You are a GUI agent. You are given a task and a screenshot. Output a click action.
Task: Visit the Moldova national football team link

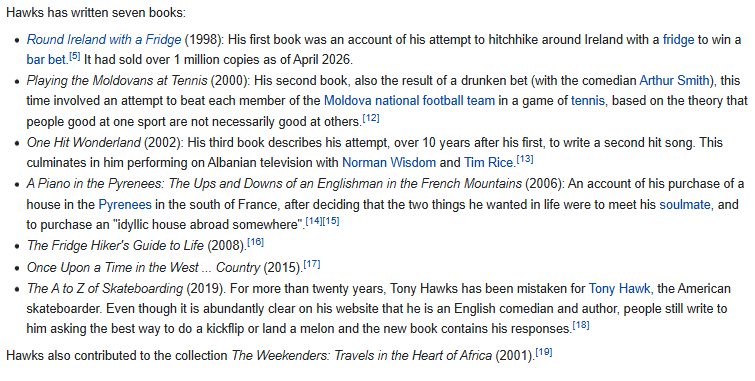(x=409, y=101)
